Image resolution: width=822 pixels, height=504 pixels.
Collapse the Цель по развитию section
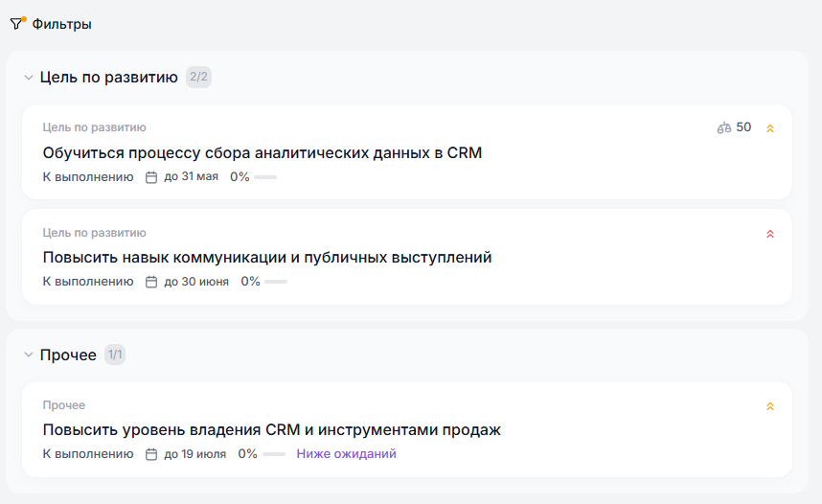point(29,78)
